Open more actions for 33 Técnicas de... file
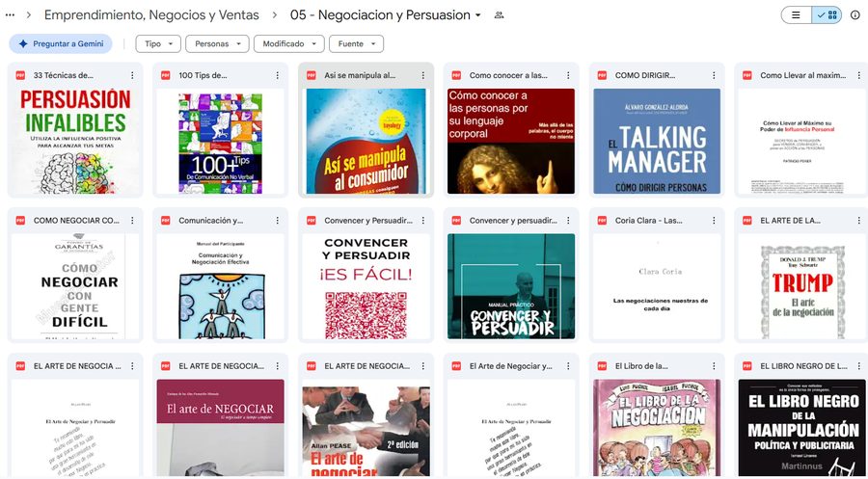 point(132,75)
